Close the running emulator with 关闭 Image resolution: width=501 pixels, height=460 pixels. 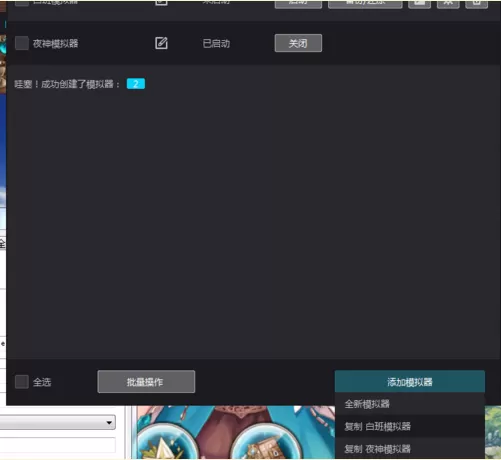pyautogui.click(x=298, y=43)
